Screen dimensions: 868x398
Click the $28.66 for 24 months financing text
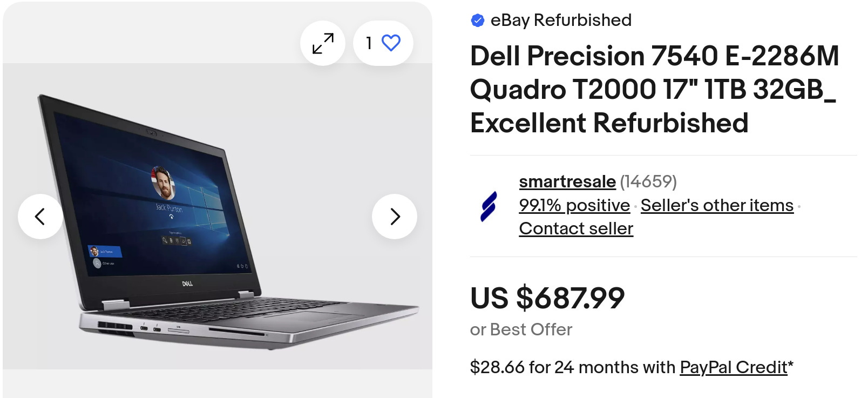coord(573,367)
